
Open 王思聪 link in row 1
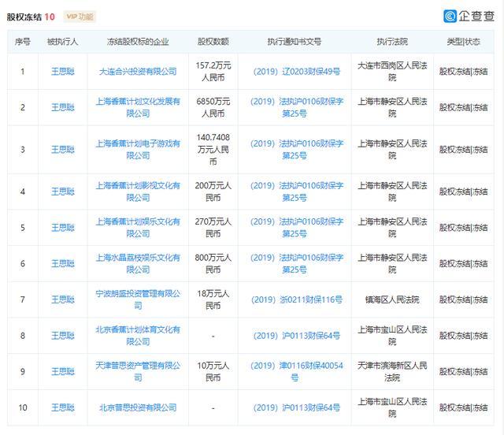(63, 72)
